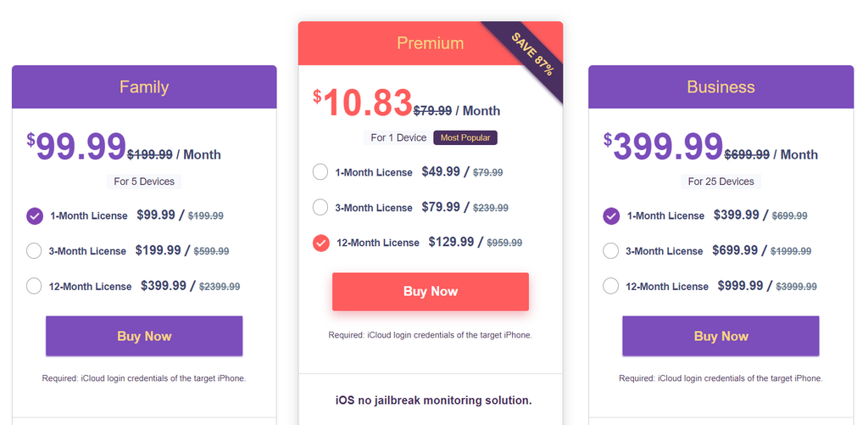The height and width of the screenshot is (425, 868).
Task: Click the Business plan header
Action: tap(721, 87)
